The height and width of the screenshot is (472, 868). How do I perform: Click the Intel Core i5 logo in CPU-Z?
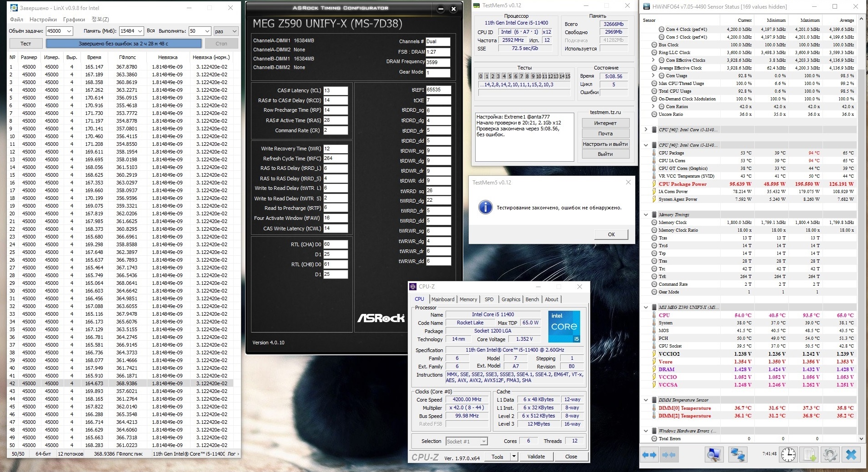(564, 326)
